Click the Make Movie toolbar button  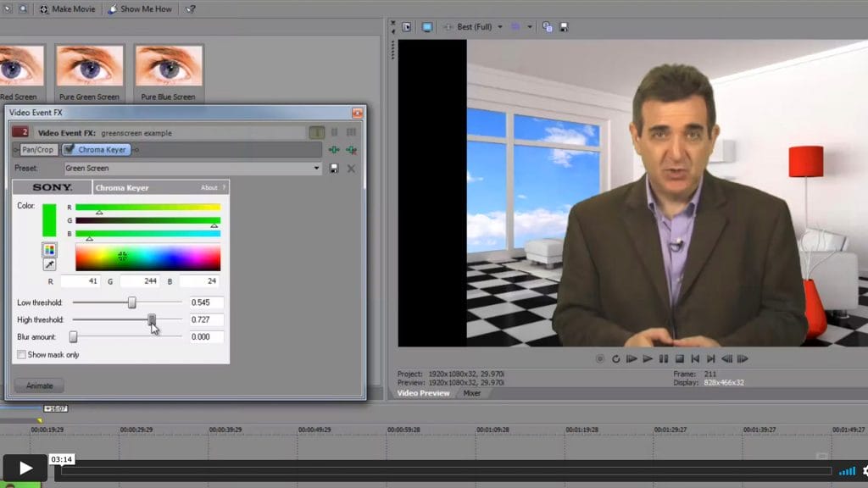[x=68, y=8]
